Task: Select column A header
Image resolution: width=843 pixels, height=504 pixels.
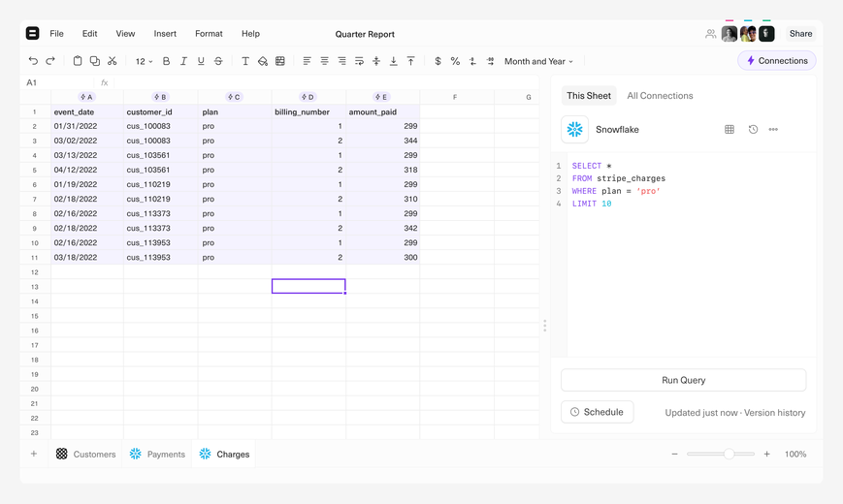Action: (86, 97)
